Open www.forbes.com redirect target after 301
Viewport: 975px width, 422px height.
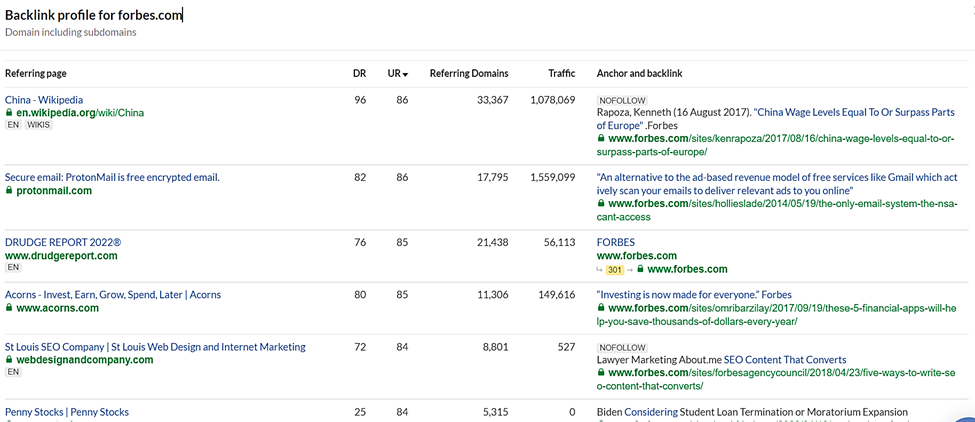[x=687, y=269]
